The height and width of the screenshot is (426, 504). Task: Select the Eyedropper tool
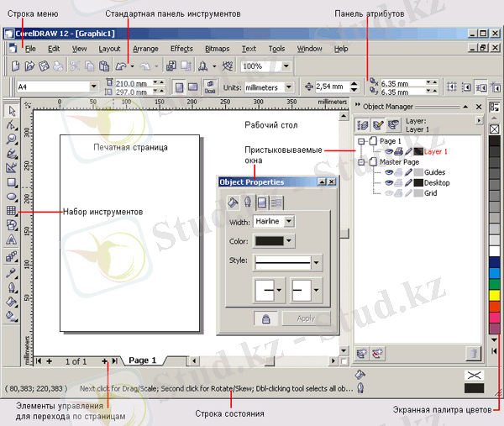(x=12, y=273)
